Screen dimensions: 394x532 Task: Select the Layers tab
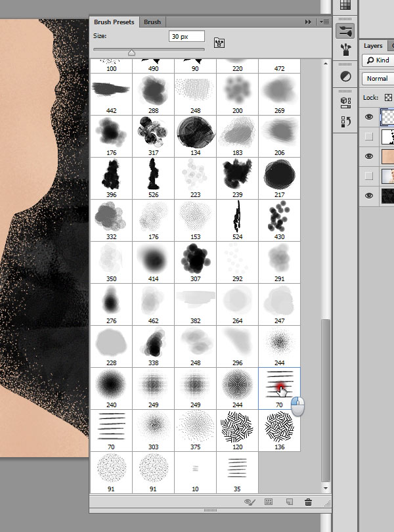tap(373, 46)
